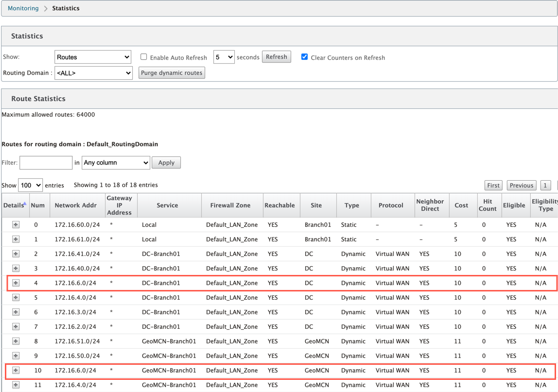Viewport: 558px width, 392px height.
Task: Expand details for route 172.16.3.0/24
Action: point(16,312)
